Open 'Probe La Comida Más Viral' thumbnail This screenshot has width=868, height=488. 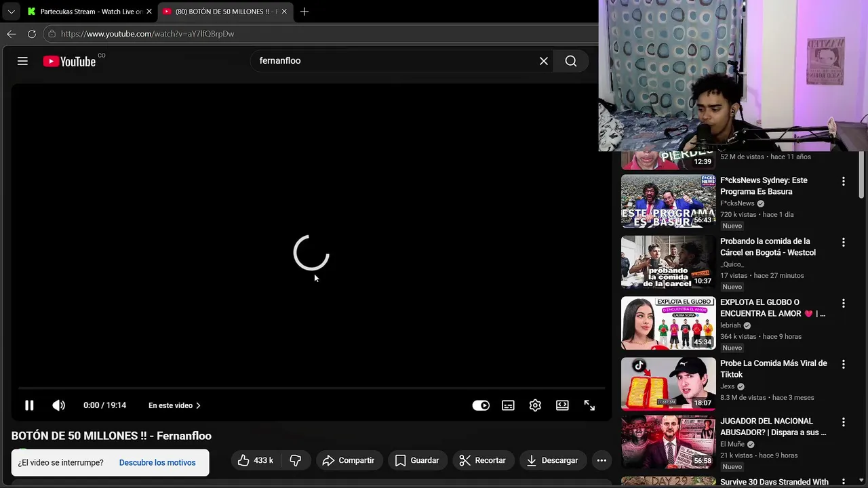[669, 384]
